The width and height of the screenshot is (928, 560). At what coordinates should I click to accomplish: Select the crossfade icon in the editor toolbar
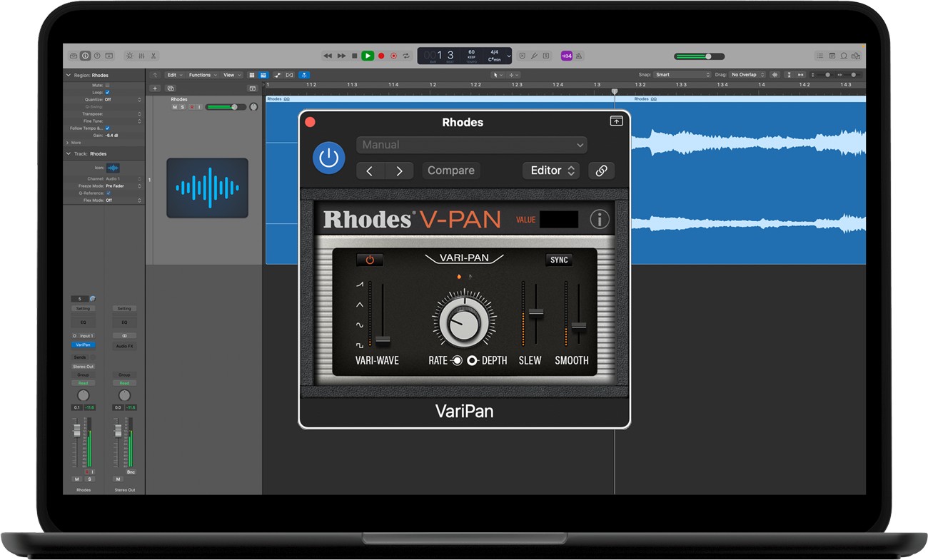click(x=290, y=75)
